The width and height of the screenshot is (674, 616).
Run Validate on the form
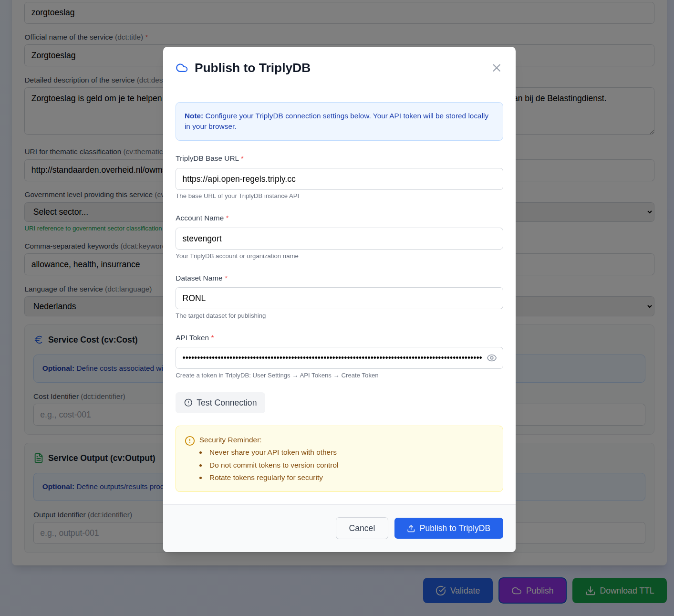(x=457, y=590)
